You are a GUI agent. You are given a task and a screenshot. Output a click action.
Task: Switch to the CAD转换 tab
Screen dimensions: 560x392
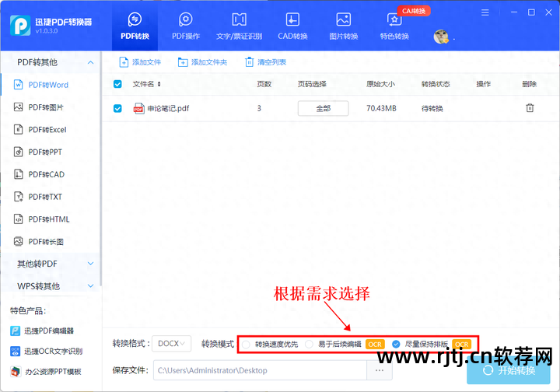point(292,26)
